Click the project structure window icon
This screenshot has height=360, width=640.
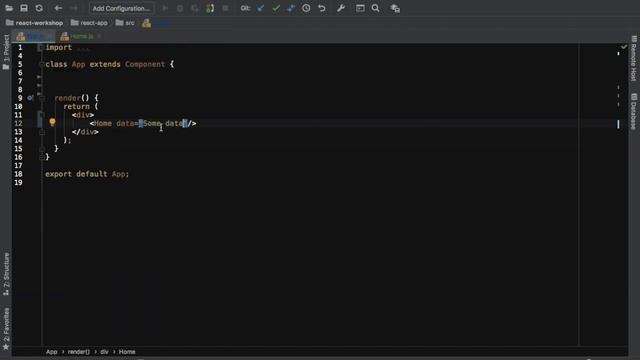pyautogui.click(x=360, y=8)
